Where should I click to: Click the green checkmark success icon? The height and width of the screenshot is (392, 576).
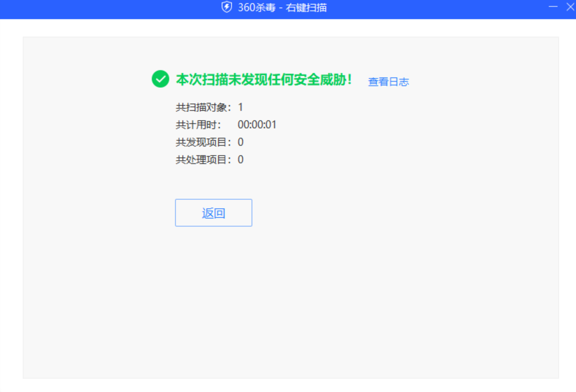coord(160,79)
